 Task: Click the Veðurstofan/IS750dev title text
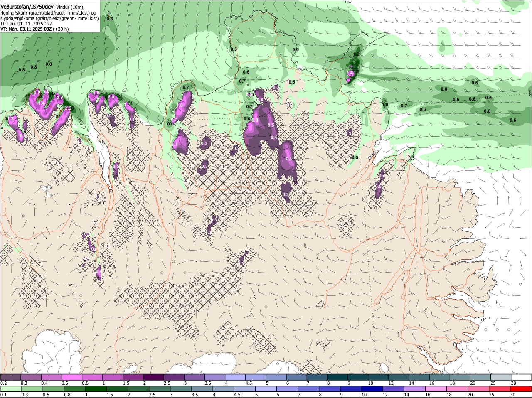[x=27, y=7]
